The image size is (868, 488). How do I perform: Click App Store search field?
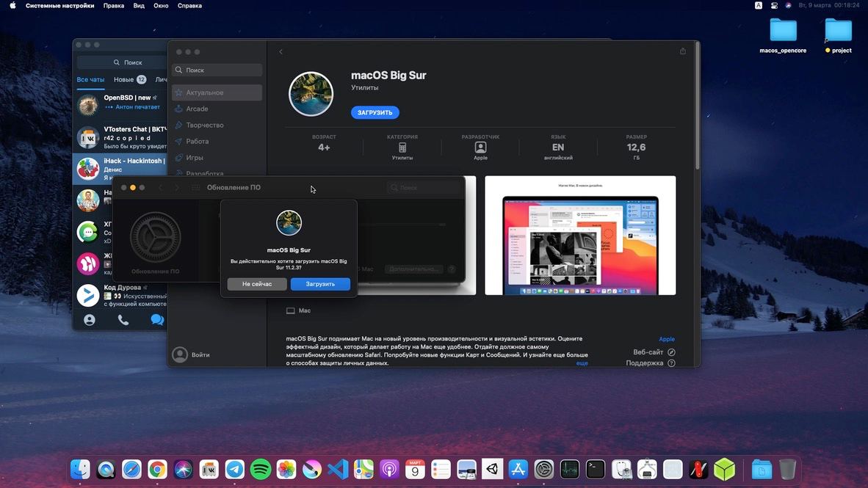[x=217, y=70]
